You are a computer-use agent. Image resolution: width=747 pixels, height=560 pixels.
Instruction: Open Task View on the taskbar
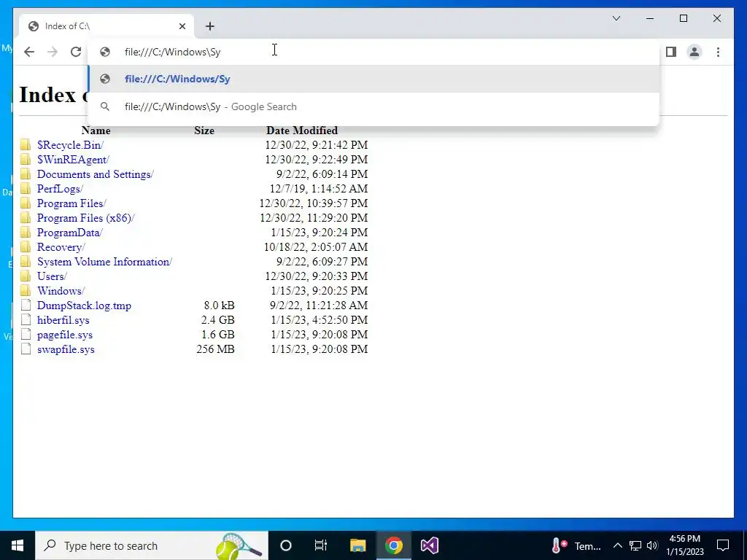pos(321,545)
